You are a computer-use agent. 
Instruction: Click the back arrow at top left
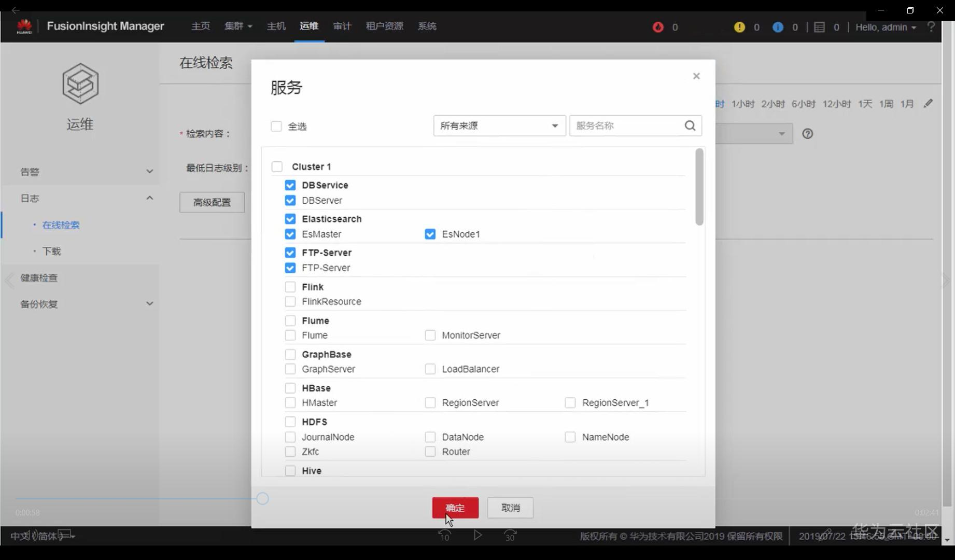[16, 10]
